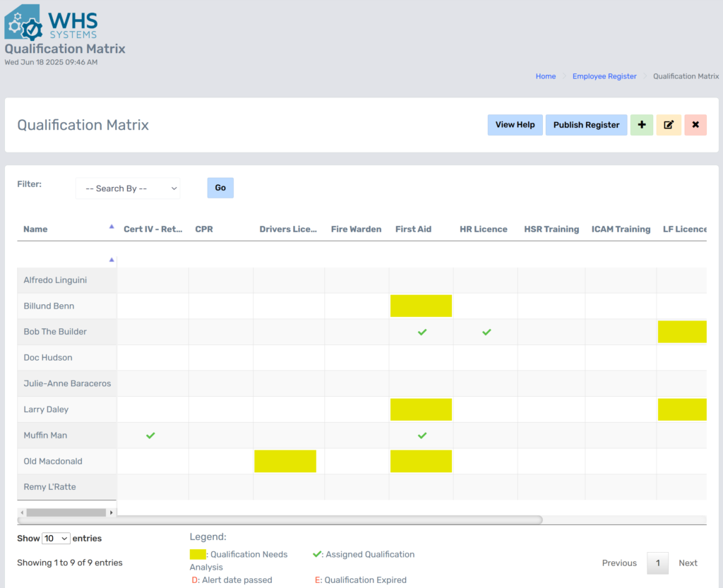Click the sort arrow beside Name header
This screenshot has width=723, height=588.
click(111, 227)
